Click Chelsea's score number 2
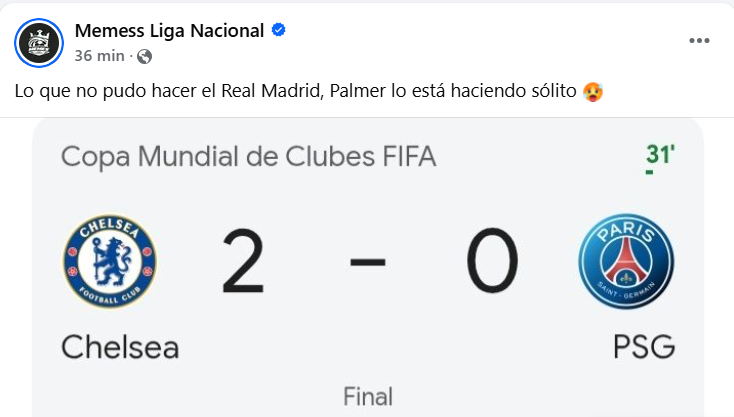This screenshot has width=734, height=417. pos(243,262)
